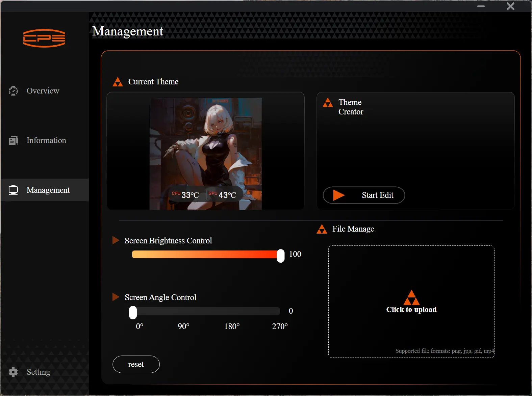Click the orange play icon on Start Edit
Viewport: 532px width, 396px height.
pyautogui.click(x=339, y=195)
